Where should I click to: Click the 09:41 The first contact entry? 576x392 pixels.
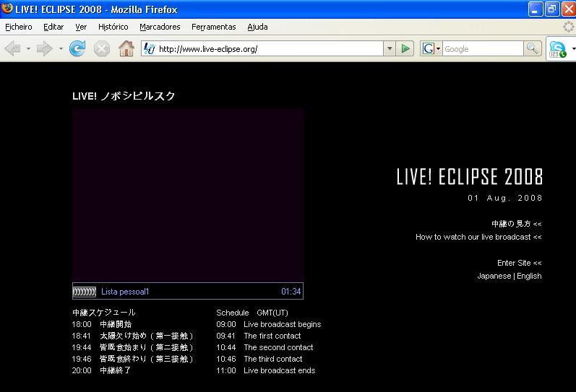pos(258,336)
